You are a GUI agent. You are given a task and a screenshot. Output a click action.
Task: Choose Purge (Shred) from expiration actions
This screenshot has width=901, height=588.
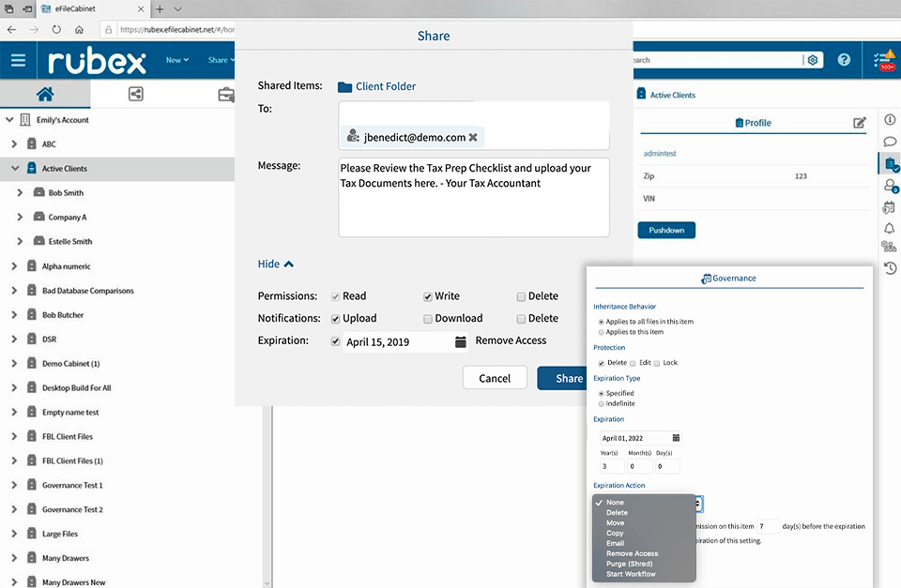pos(635,564)
